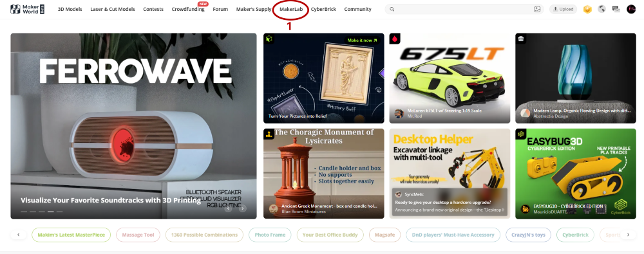Viewport: 644px width, 254px height.
Task: Open the messages chat icon
Action: point(616,9)
